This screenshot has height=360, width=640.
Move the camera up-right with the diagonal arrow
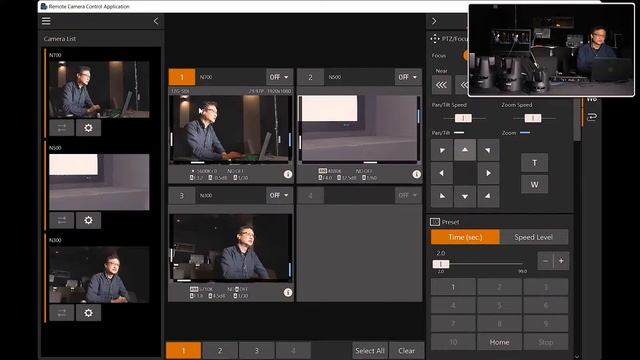488,150
